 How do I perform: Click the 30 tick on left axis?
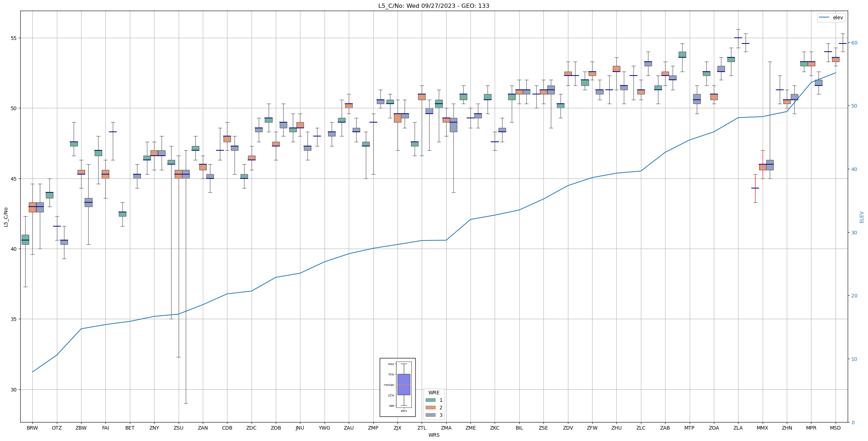14,389
